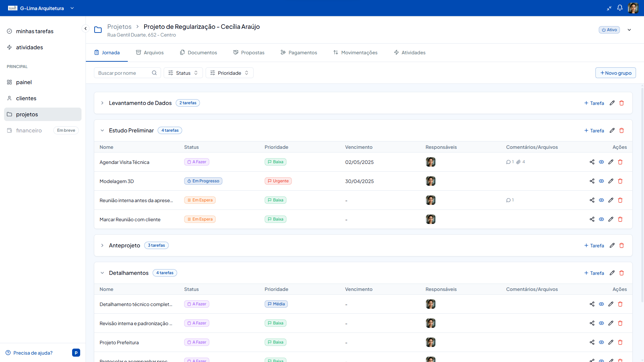Add Tarefa to Estudo Preliminar group

(x=594, y=130)
